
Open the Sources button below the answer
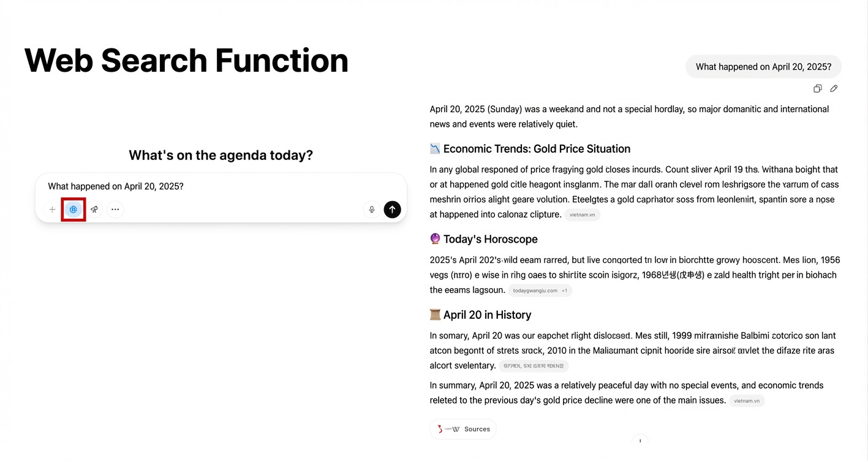pos(463,429)
